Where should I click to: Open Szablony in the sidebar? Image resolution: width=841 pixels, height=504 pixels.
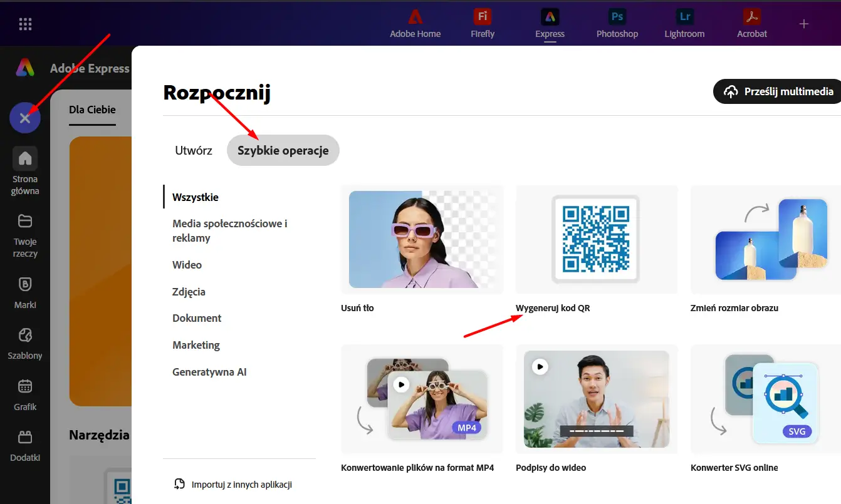point(25,342)
